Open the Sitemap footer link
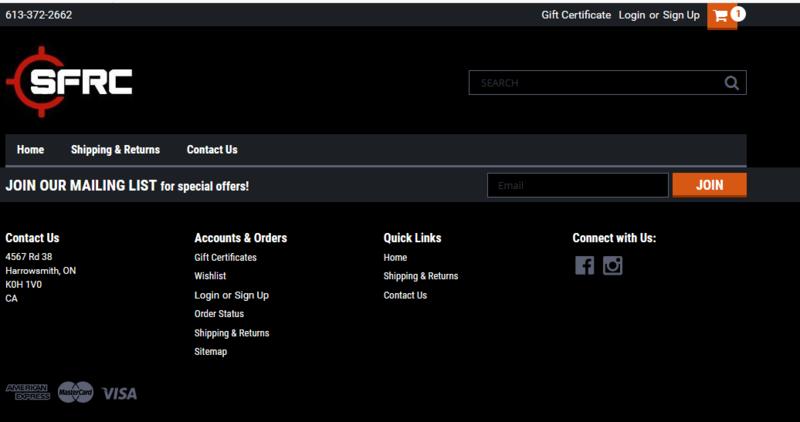Image resolution: width=800 pixels, height=422 pixels. click(210, 352)
